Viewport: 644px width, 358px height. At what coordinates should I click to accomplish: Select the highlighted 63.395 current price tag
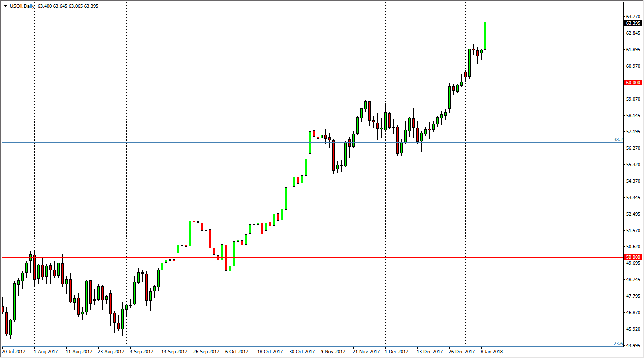pos(632,23)
